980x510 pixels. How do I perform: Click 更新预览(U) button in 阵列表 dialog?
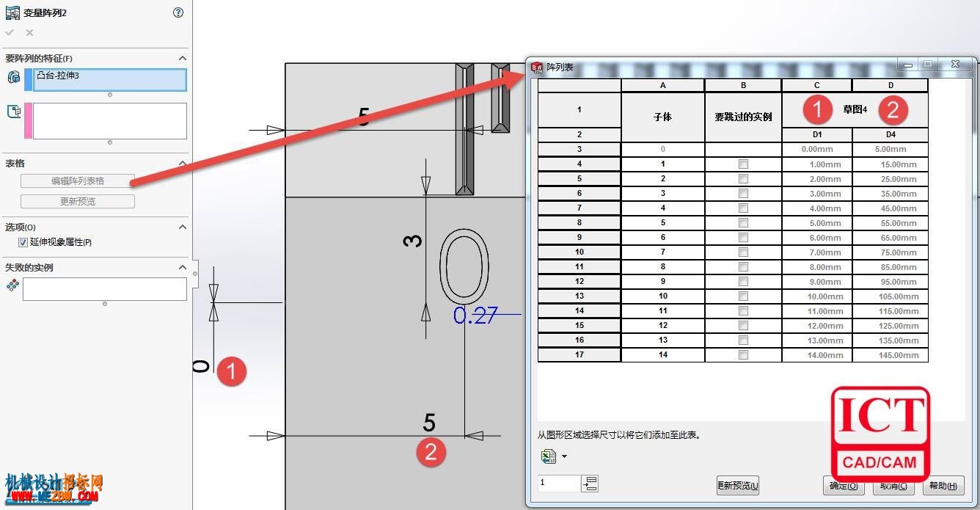[738, 485]
